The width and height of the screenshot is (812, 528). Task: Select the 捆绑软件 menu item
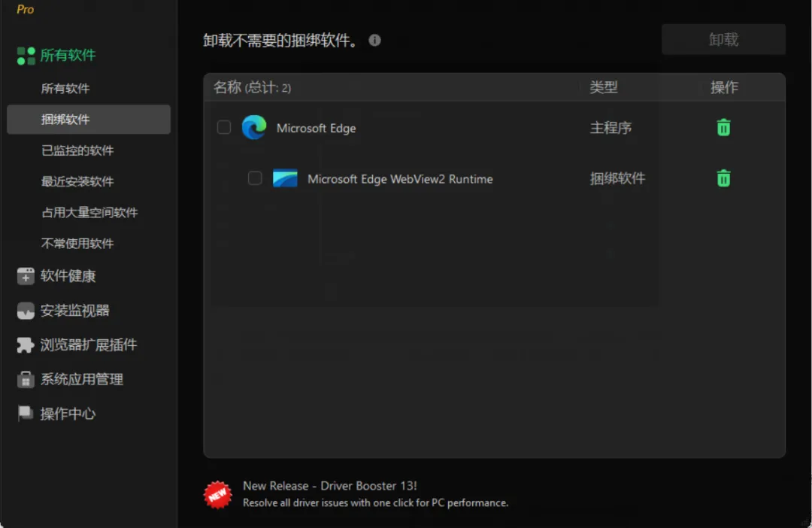pyautogui.click(x=89, y=120)
